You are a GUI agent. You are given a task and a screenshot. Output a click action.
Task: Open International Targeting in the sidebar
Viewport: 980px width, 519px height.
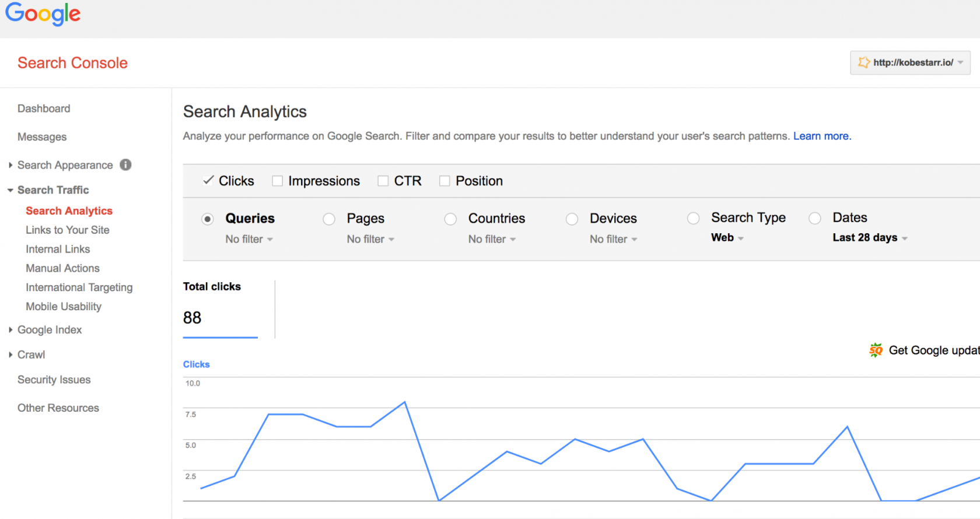pyautogui.click(x=79, y=287)
